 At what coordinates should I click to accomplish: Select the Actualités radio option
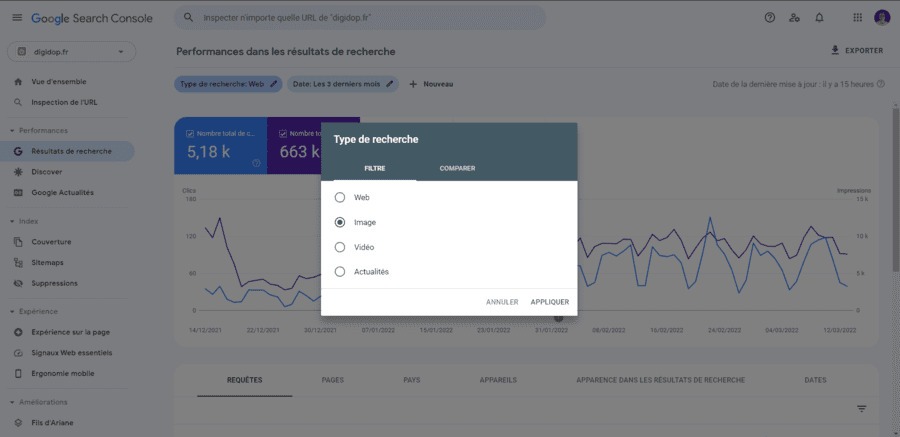click(340, 272)
